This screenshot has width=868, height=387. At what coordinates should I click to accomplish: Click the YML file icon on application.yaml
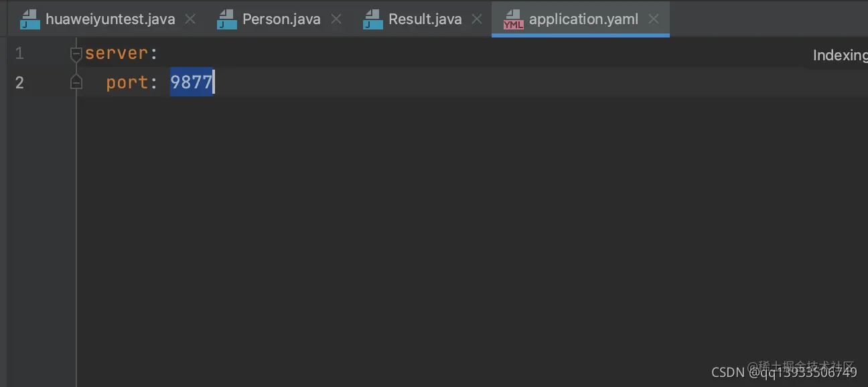[514, 19]
